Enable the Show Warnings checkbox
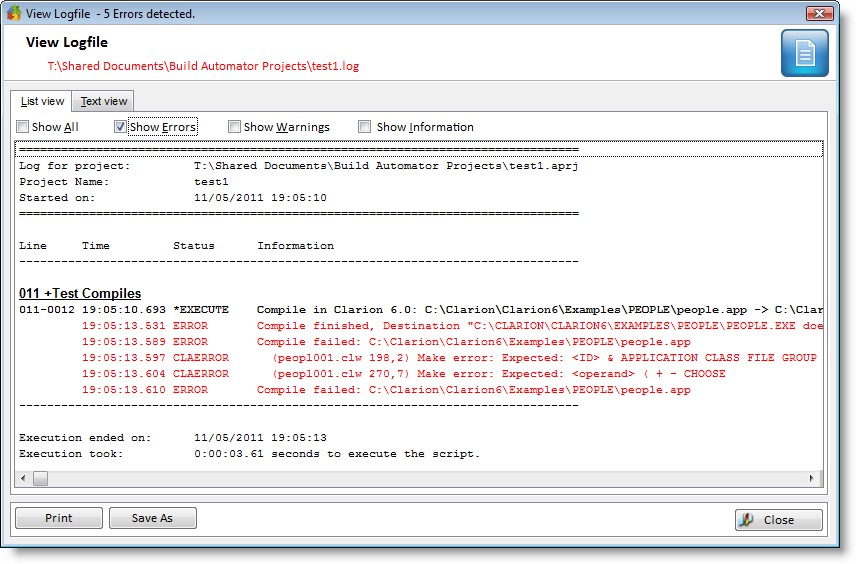The width and height of the screenshot is (856, 564). 234,127
